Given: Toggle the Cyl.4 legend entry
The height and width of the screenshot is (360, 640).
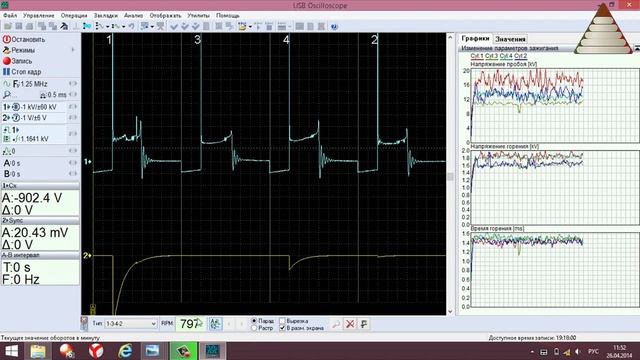Looking at the screenshot, I should pyautogui.click(x=506, y=56).
